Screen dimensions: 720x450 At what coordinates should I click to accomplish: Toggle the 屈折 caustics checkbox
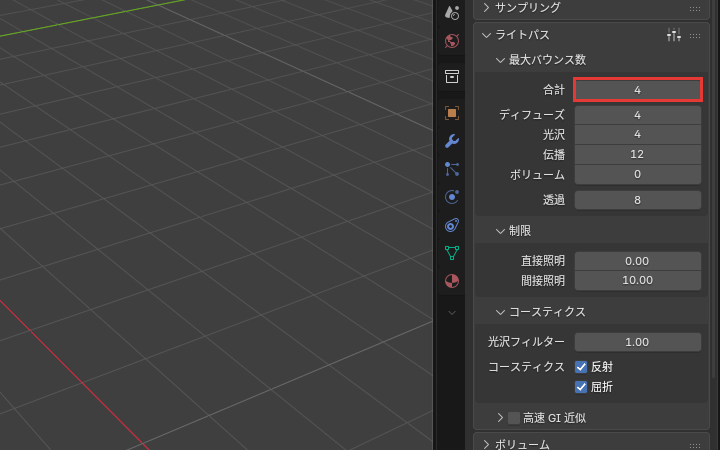(581, 387)
